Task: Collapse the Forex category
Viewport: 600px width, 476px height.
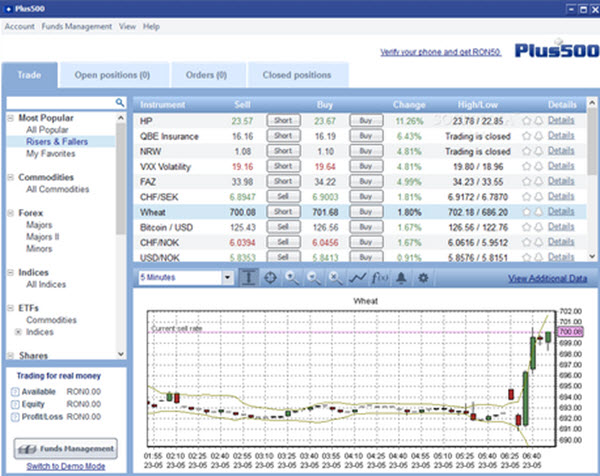Action: (x=11, y=213)
